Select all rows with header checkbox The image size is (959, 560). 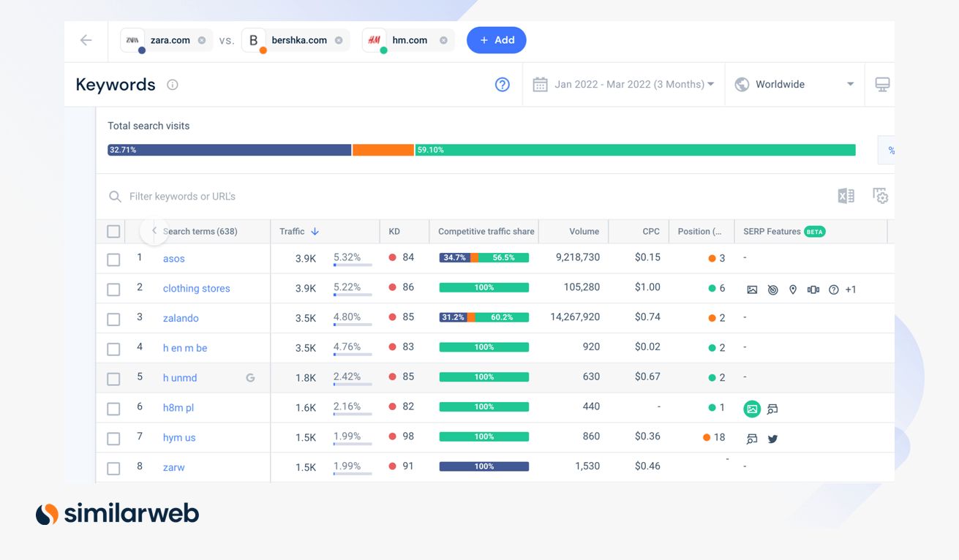[113, 232]
